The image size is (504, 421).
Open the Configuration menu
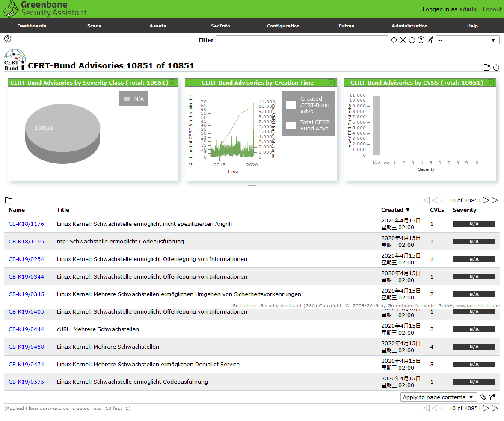[283, 26]
